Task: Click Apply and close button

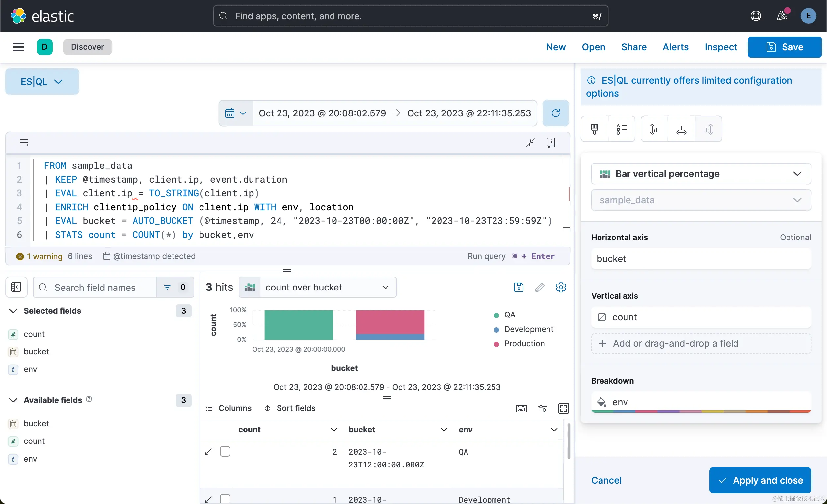Action: pyautogui.click(x=760, y=480)
